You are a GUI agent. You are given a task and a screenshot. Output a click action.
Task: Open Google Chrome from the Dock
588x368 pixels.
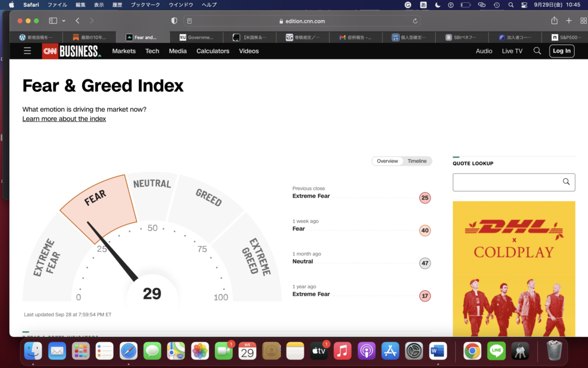pos(472,350)
